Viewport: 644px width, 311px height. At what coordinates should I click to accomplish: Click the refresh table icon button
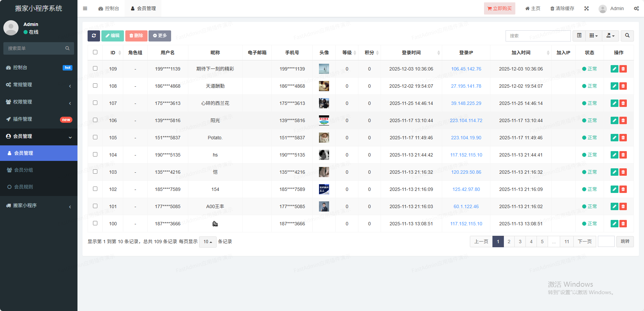click(94, 36)
